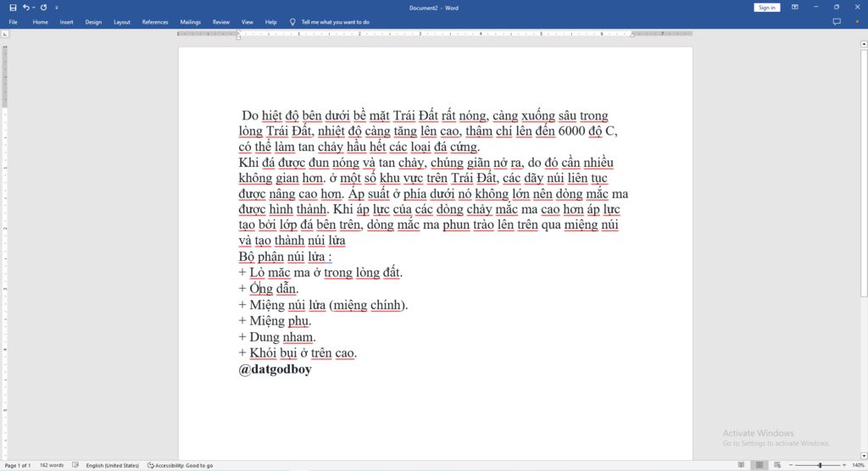This screenshot has height=471, width=868.
Task: Click the text '+ Miệng phụ.'
Action: click(275, 321)
